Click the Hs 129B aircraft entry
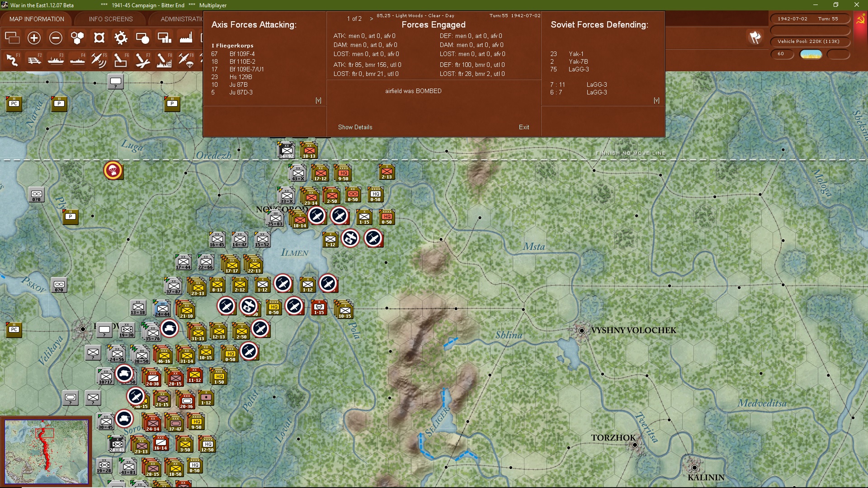Image resolution: width=868 pixels, height=488 pixels. click(x=241, y=77)
